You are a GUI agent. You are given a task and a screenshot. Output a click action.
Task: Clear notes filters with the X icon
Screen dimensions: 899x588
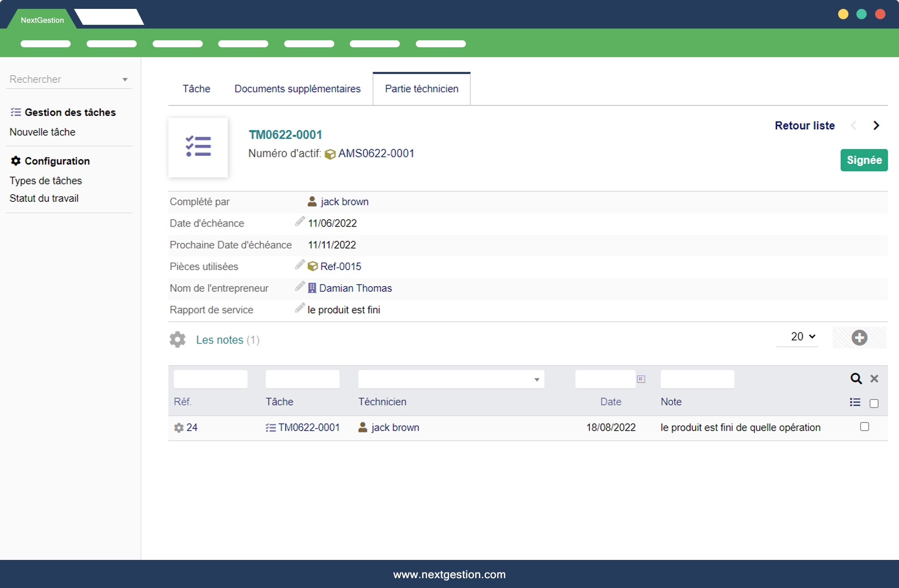[x=874, y=378]
